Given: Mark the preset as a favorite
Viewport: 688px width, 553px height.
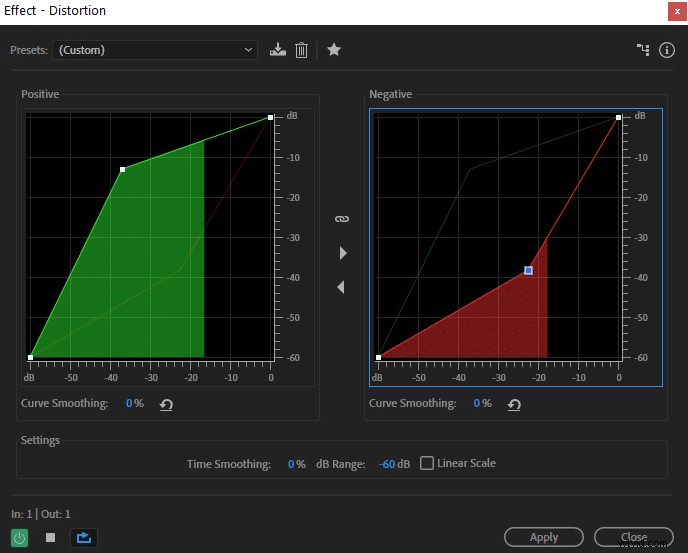Looking at the screenshot, I should coord(334,50).
